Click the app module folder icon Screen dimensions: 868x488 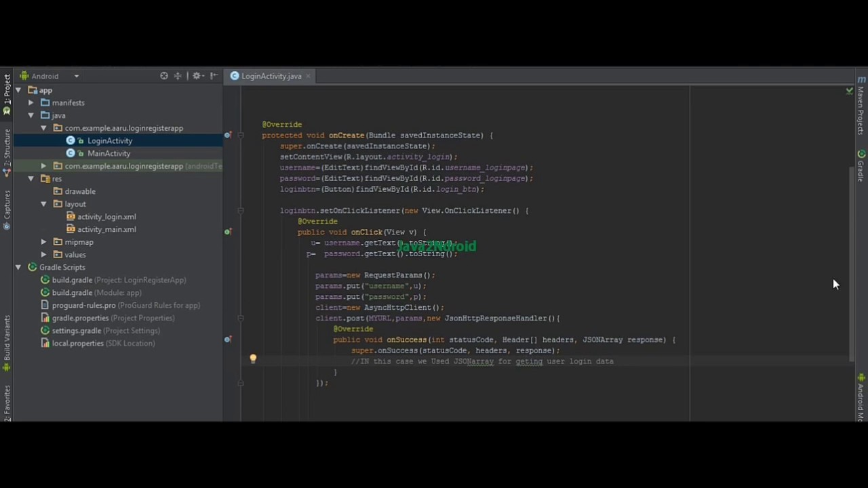32,90
